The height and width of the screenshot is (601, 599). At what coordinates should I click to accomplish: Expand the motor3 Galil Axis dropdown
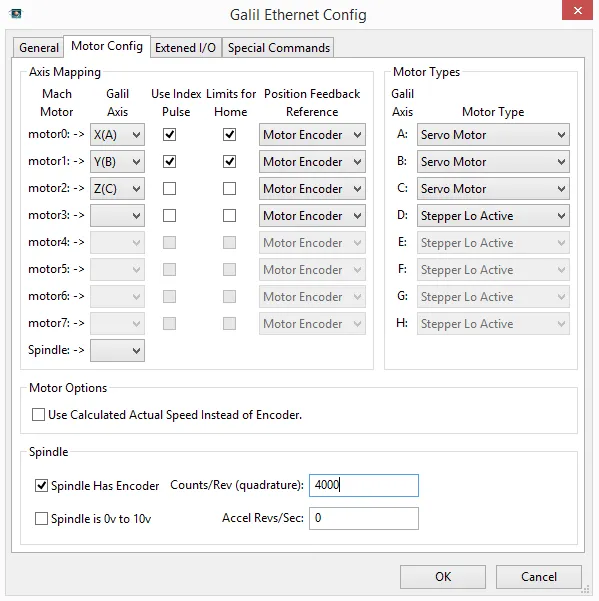[x=117, y=215]
